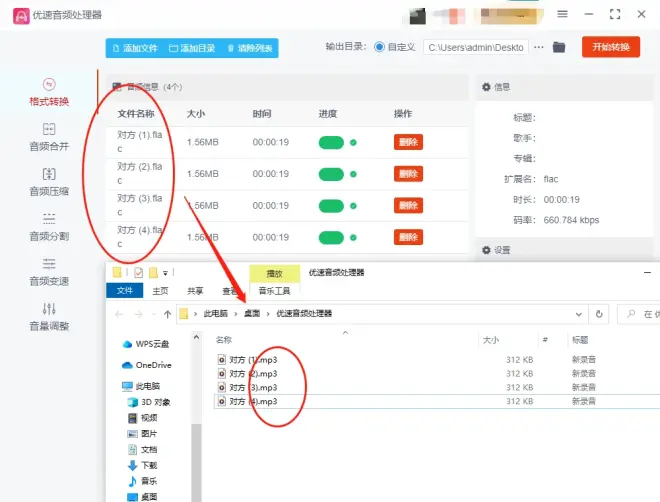Open the 音乐工具 tab in Explorer
Image resolution: width=660 pixels, height=502 pixels.
click(x=274, y=291)
